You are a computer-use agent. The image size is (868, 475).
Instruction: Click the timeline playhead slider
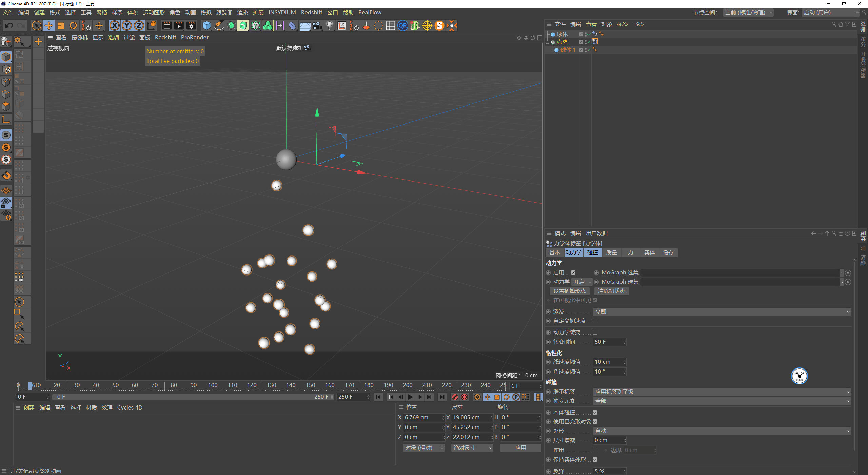coord(31,385)
